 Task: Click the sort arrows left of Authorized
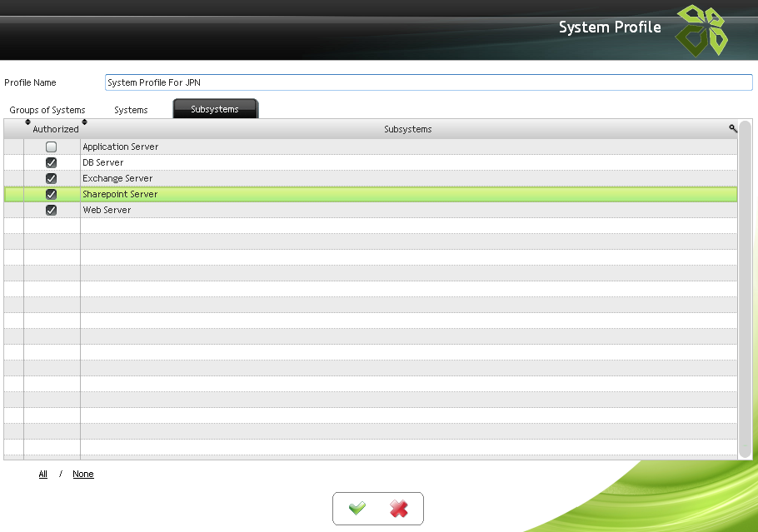(x=27, y=123)
